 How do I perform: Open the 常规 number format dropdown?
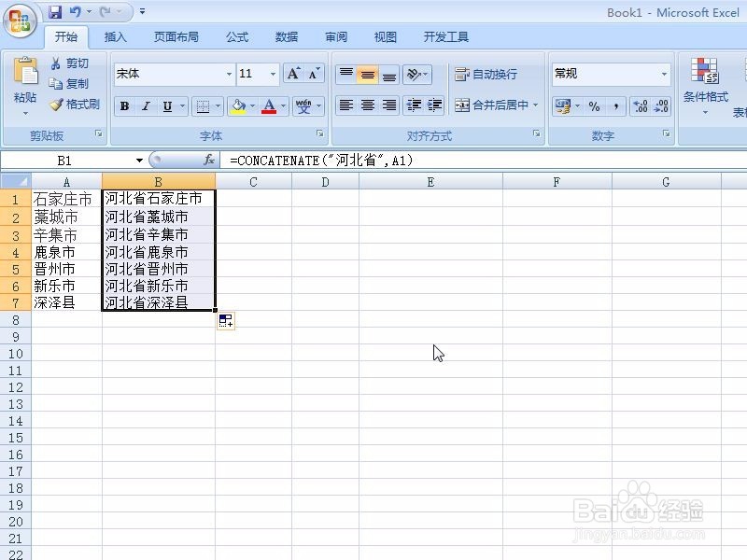(x=664, y=73)
